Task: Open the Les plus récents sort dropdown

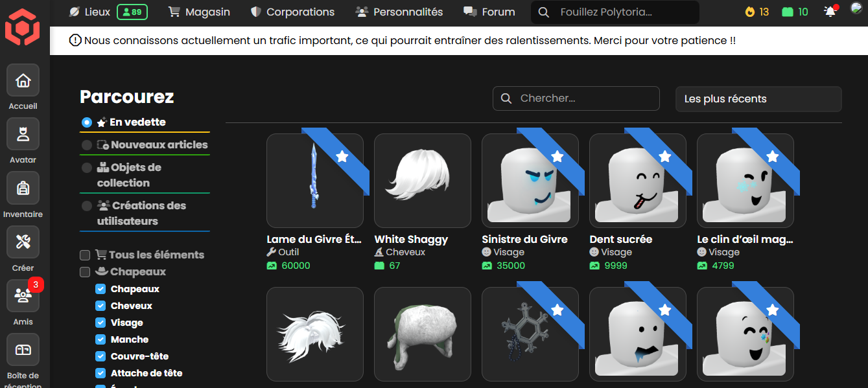Action: pos(758,99)
